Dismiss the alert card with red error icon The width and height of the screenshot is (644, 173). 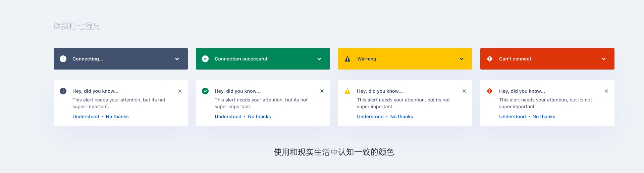coord(606,91)
